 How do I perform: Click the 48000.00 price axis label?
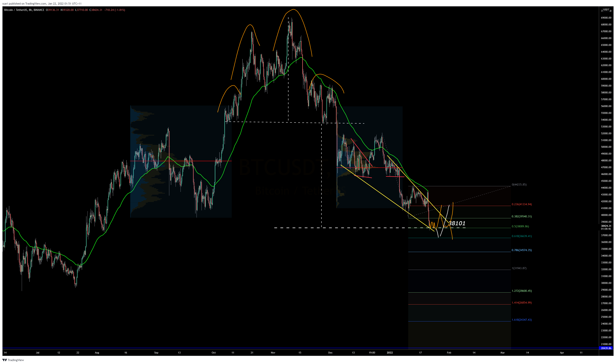pos(606,160)
